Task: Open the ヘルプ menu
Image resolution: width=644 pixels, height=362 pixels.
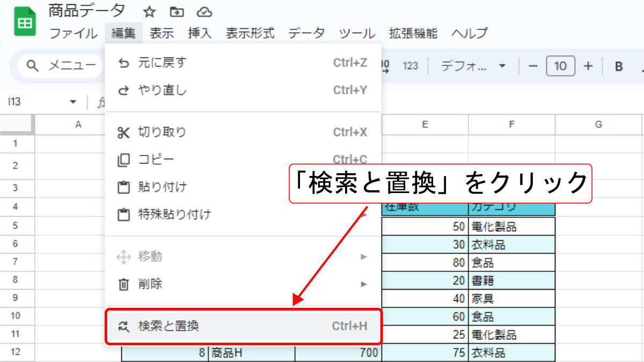Action: pyautogui.click(x=470, y=33)
